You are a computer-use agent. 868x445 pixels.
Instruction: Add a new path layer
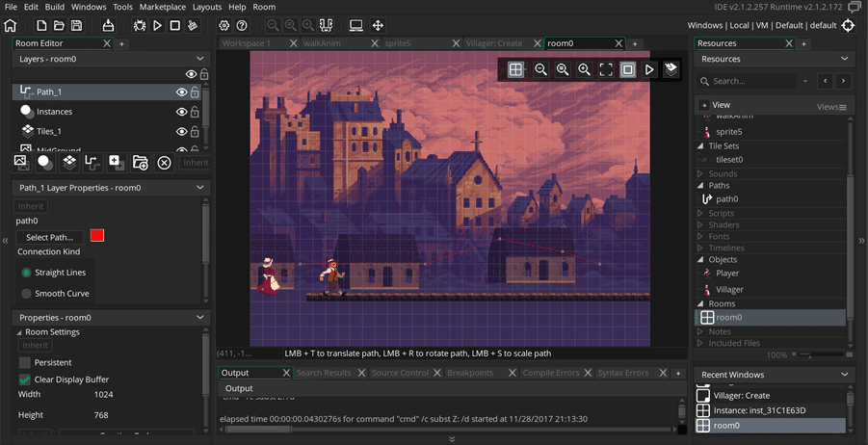point(92,162)
